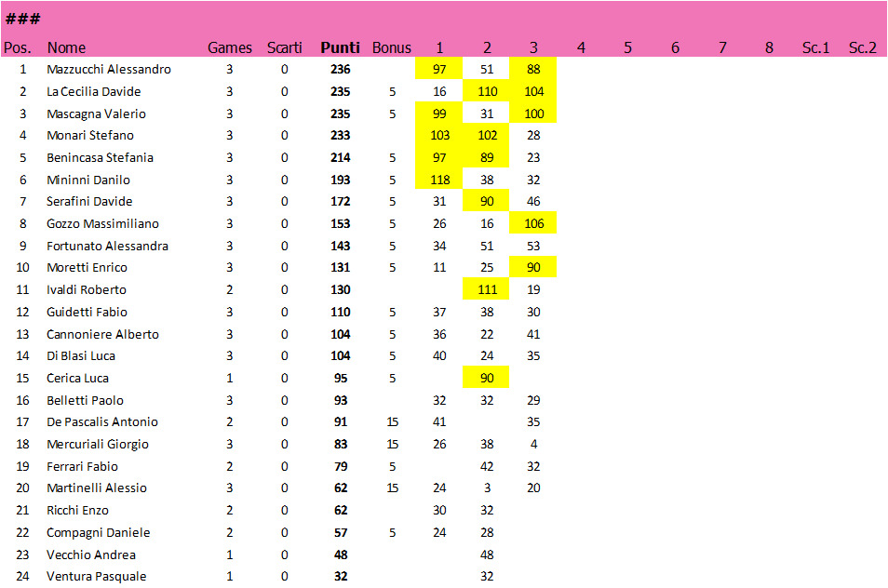Image resolution: width=888 pixels, height=588 pixels.
Task: Click the yellow cell with score 99
Action: (x=439, y=114)
